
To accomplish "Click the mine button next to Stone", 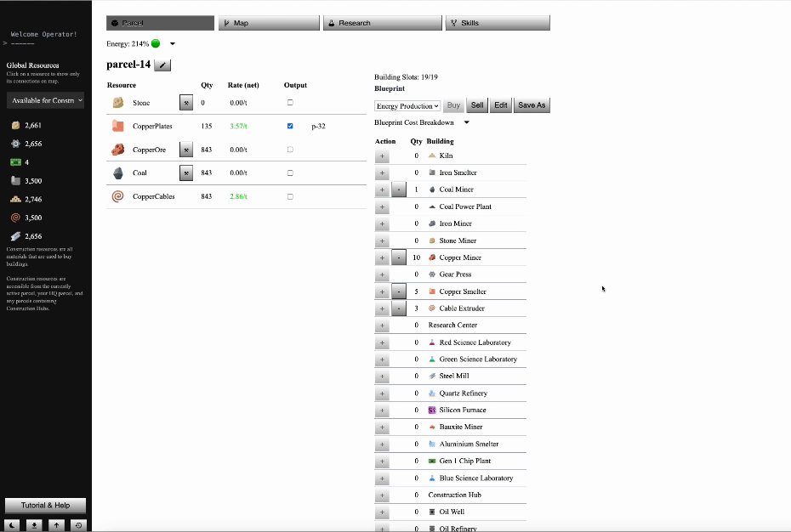I will (x=185, y=103).
